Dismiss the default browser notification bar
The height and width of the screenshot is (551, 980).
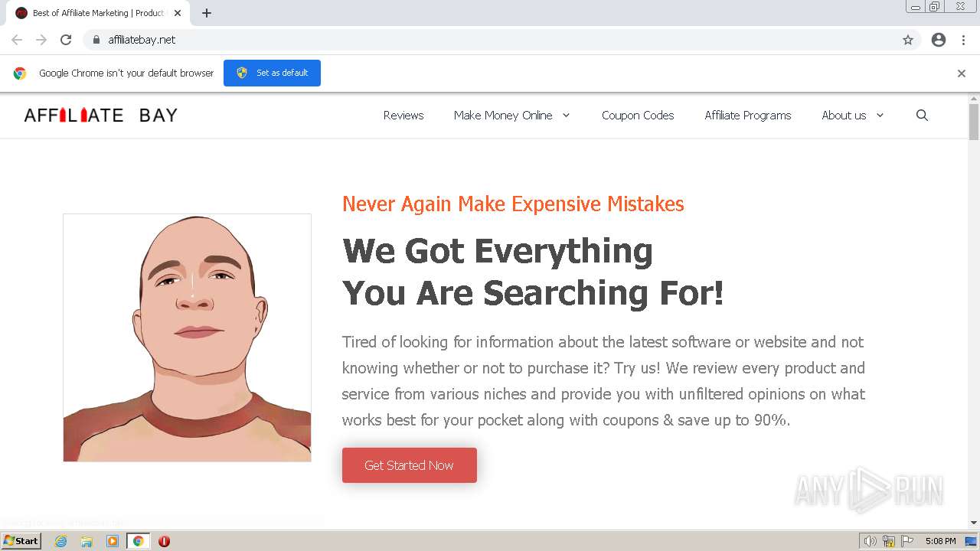pos(962,73)
